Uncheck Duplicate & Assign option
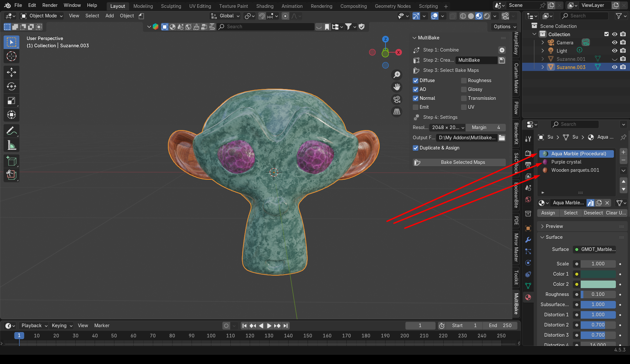This screenshot has height=364, width=630. click(416, 148)
